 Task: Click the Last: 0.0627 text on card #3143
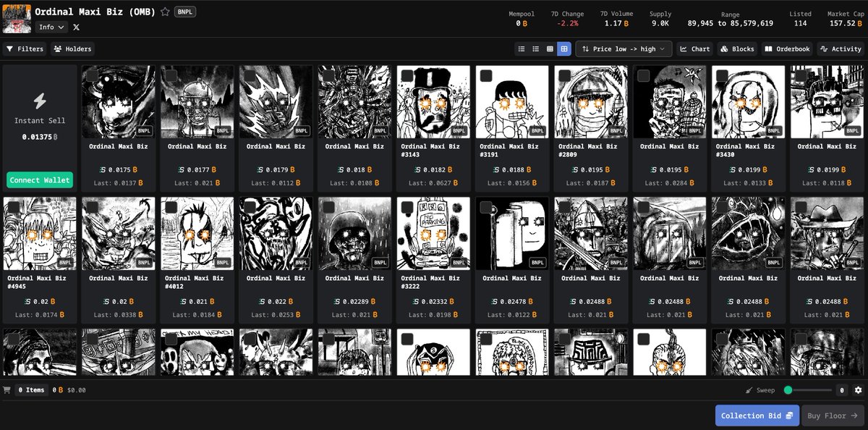click(433, 183)
